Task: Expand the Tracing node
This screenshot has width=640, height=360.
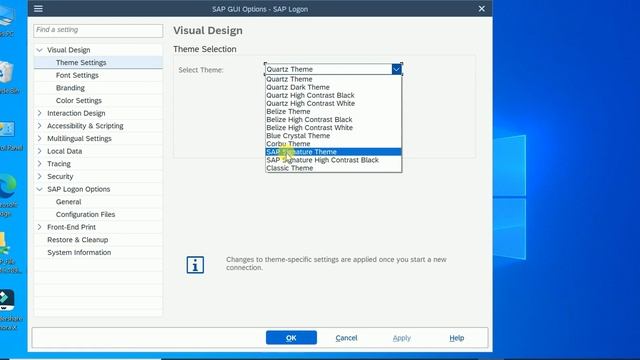Action: tap(39, 164)
